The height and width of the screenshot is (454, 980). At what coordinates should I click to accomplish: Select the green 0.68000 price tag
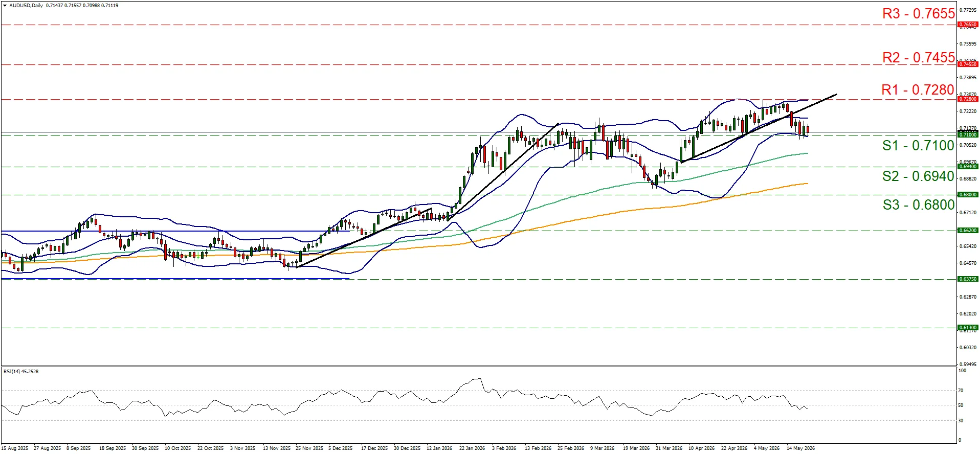pyautogui.click(x=968, y=195)
